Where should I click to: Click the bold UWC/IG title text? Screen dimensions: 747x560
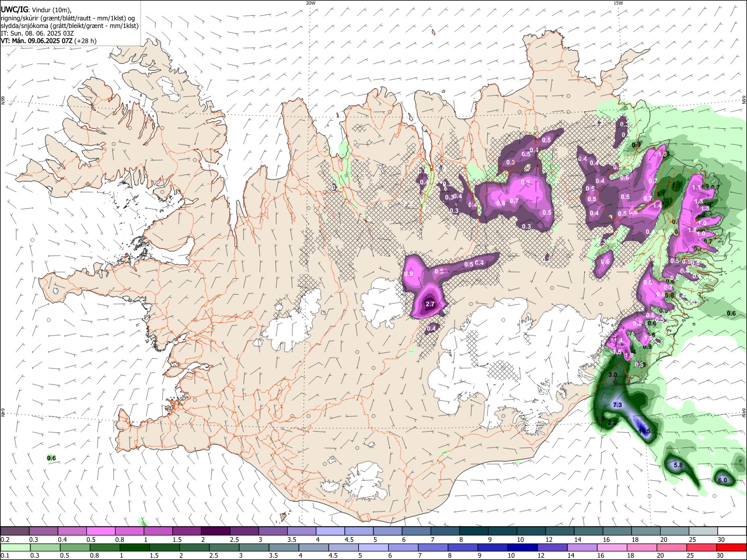click(x=13, y=9)
